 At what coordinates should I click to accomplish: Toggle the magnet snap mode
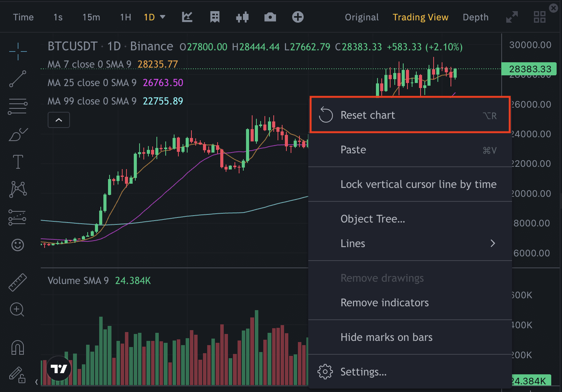pos(18,348)
